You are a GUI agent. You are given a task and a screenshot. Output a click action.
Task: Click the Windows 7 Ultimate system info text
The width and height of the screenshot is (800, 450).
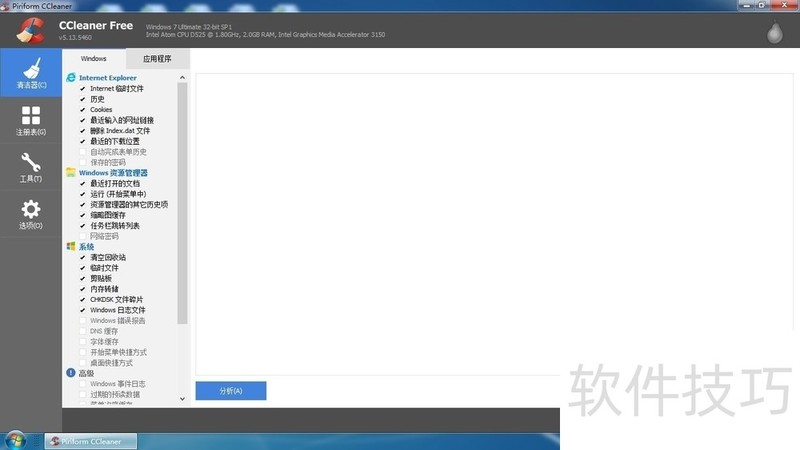pos(189,27)
